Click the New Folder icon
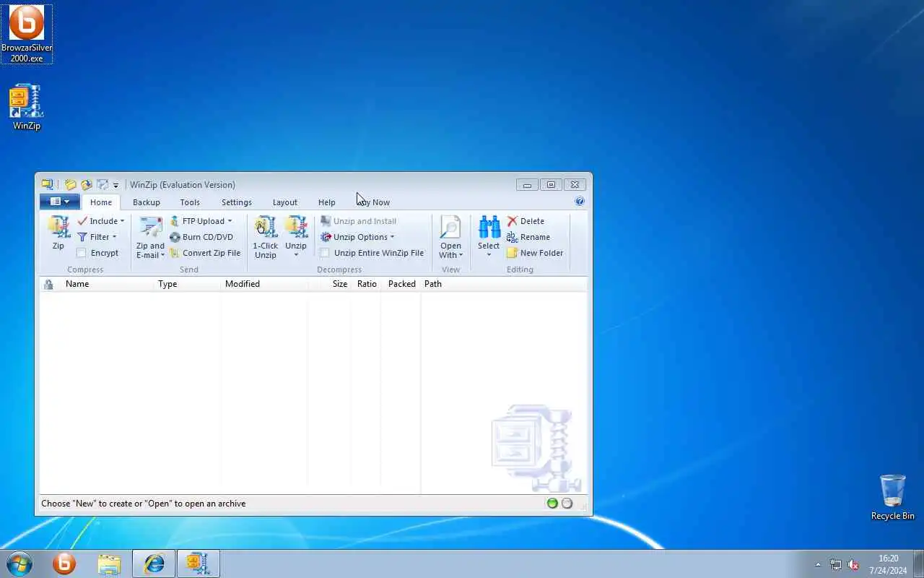The height and width of the screenshot is (578, 924). pos(512,253)
